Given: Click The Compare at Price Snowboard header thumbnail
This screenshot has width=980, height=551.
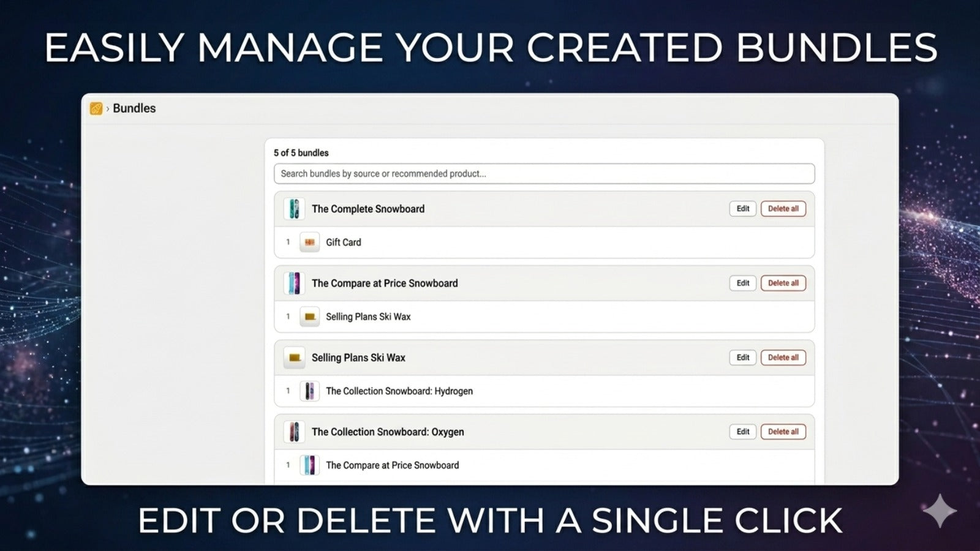Looking at the screenshot, I should click(294, 283).
